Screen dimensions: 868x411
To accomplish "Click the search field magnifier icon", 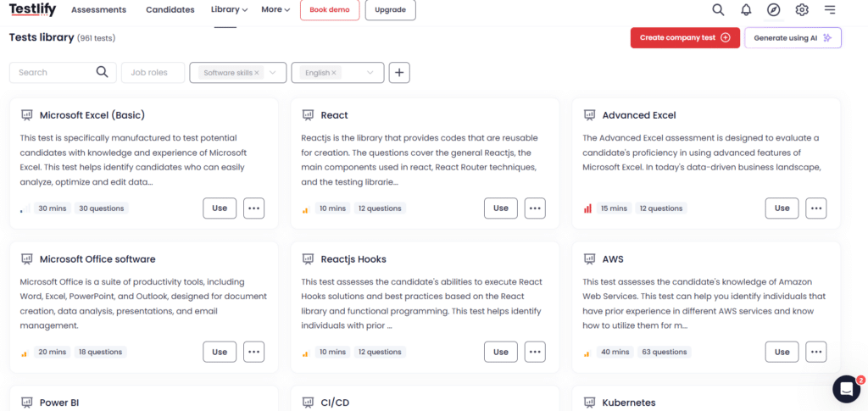I will (102, 73).
